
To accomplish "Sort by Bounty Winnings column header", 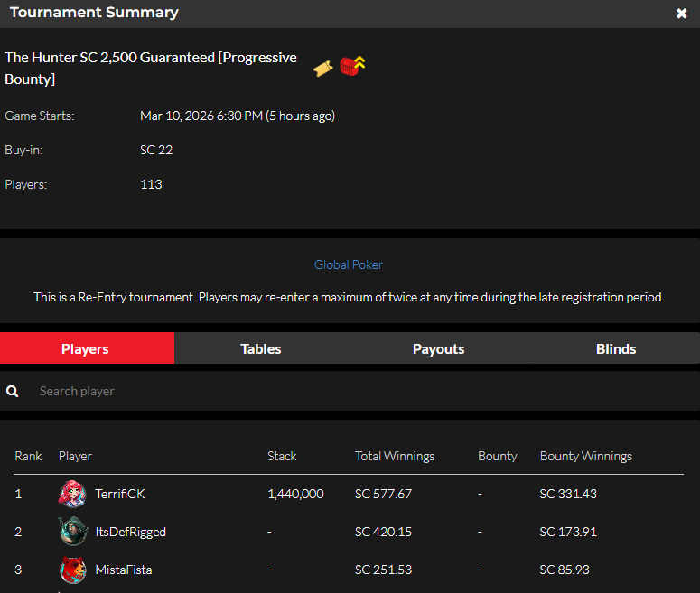I will click(585, 456).
